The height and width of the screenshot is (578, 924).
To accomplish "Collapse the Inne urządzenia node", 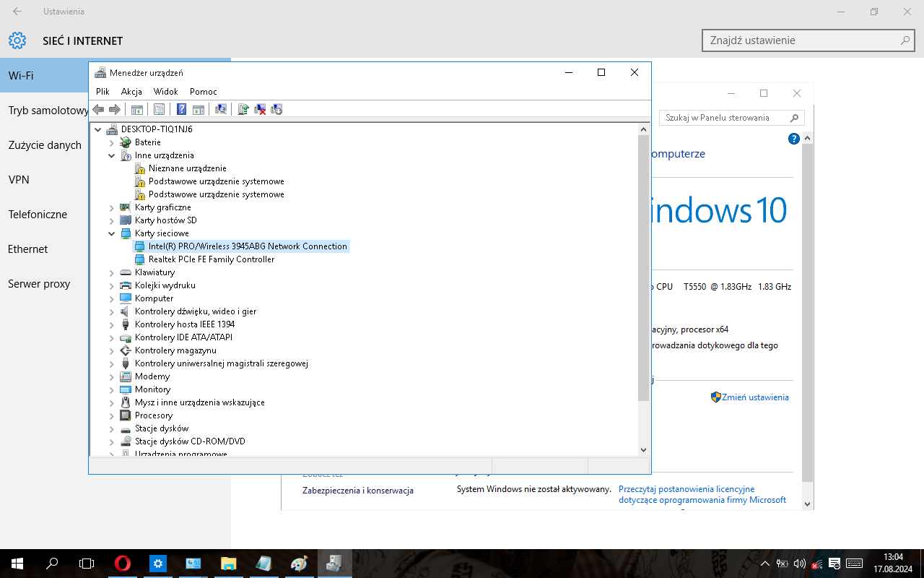I will [x=112, y=155].
